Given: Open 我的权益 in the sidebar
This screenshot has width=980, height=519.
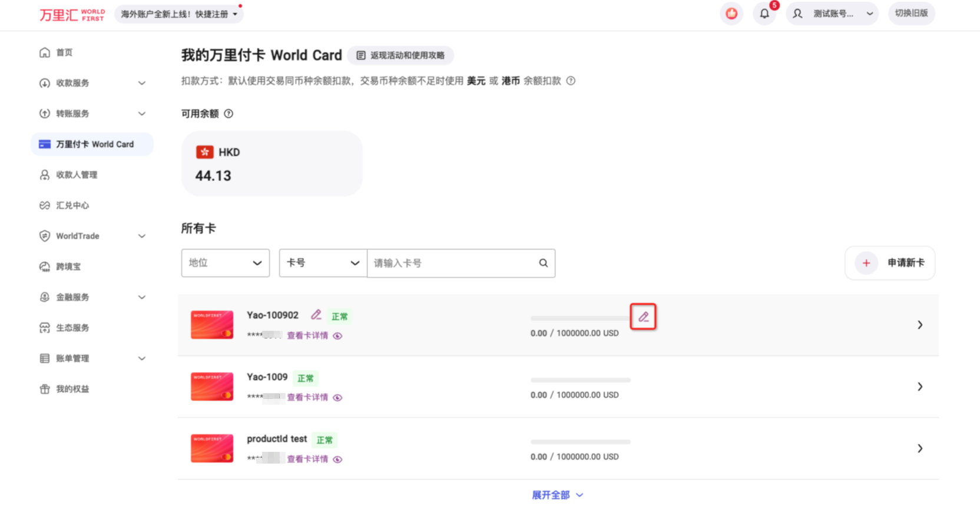Looking at the screenshot, I should [72, 389].
